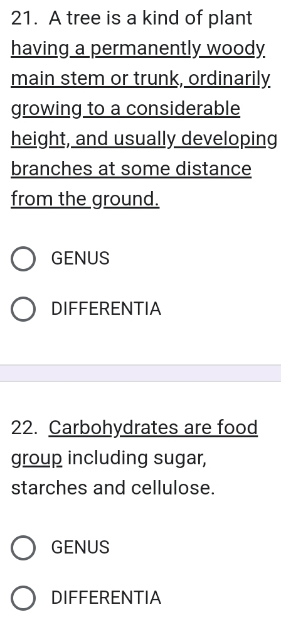Click underlined 'height, and usually developing' line

pyautogui.click(x=144, y=139)
